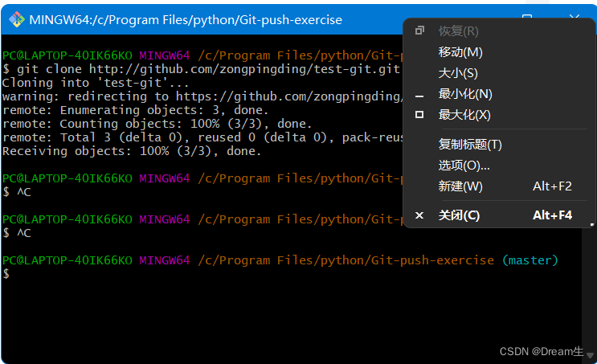Click the X icon beside 关闭(C)
The width and height of the screenshot is (597, 364).
(419, 215)
